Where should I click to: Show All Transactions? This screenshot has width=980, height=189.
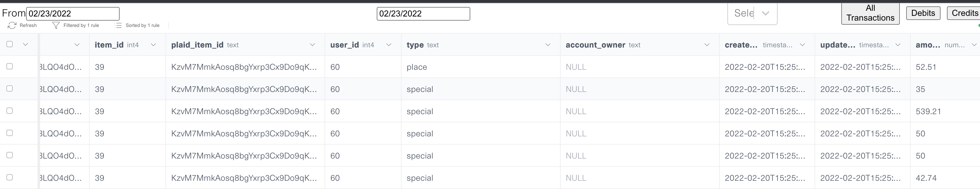tap(870, 13)
